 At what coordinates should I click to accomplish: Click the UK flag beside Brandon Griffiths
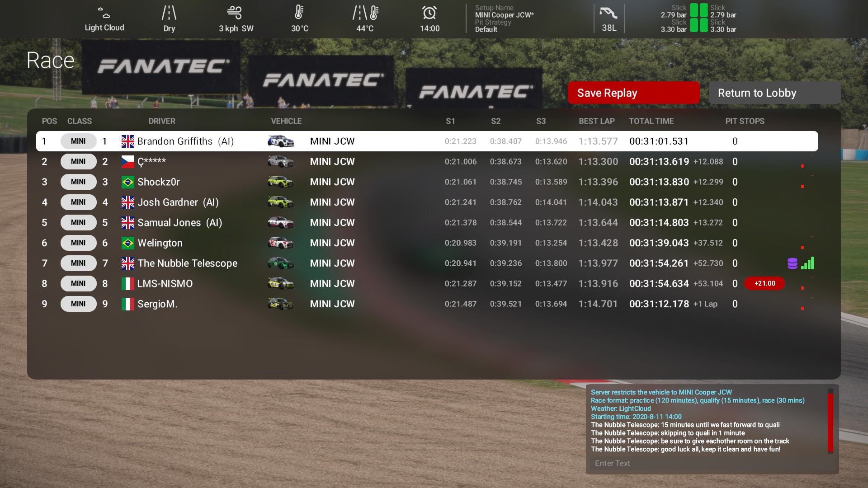(128, 141)
